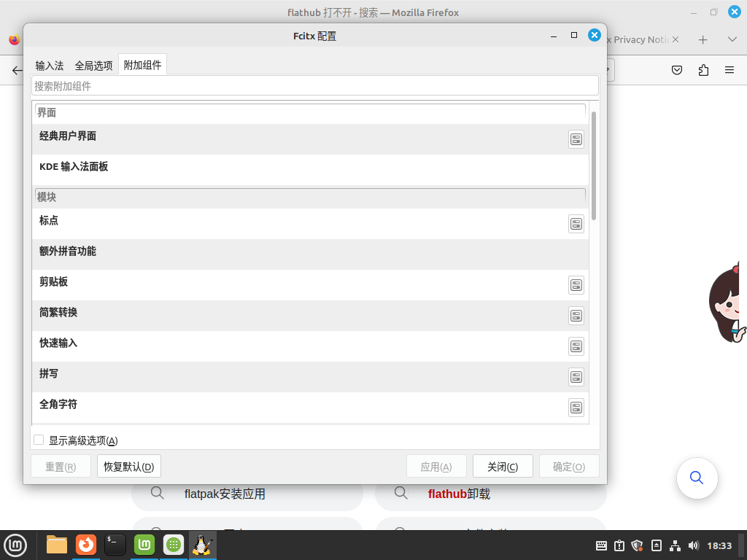The height and width of the screenshot is (560, 747).
Task: Switch to the 全局选项 tab
Action: tap(93, 64)
